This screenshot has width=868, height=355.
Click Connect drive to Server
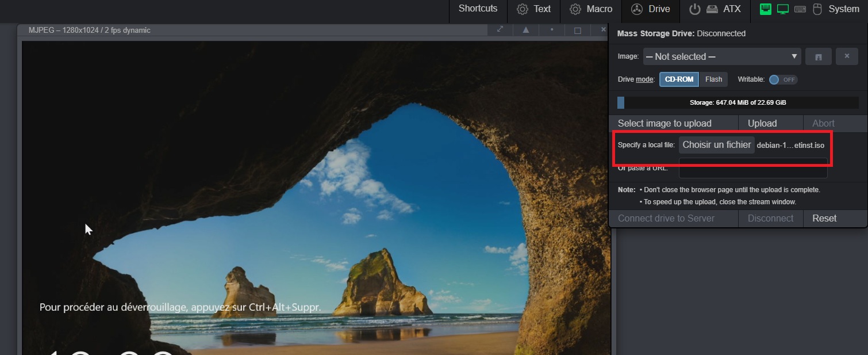pyautogui.click(x=673, y=218)
